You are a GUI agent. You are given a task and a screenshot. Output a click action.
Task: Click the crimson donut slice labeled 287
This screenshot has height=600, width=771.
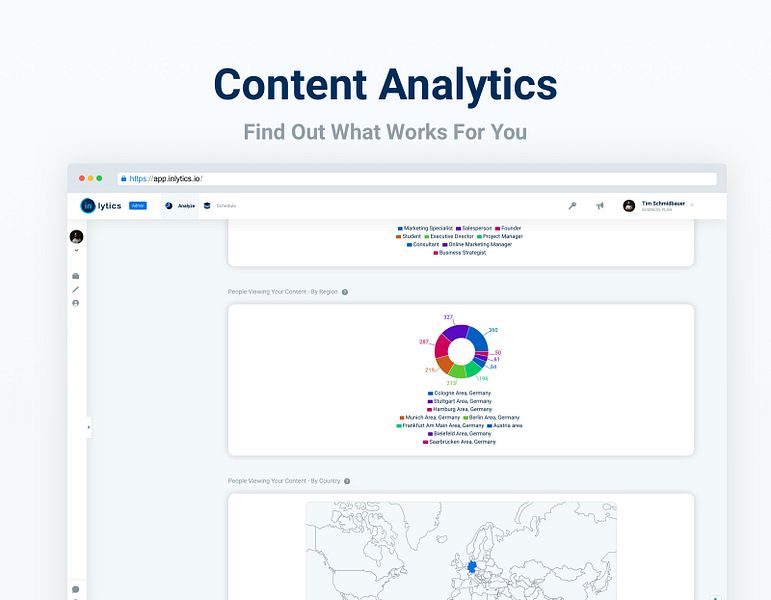(442, 346)
